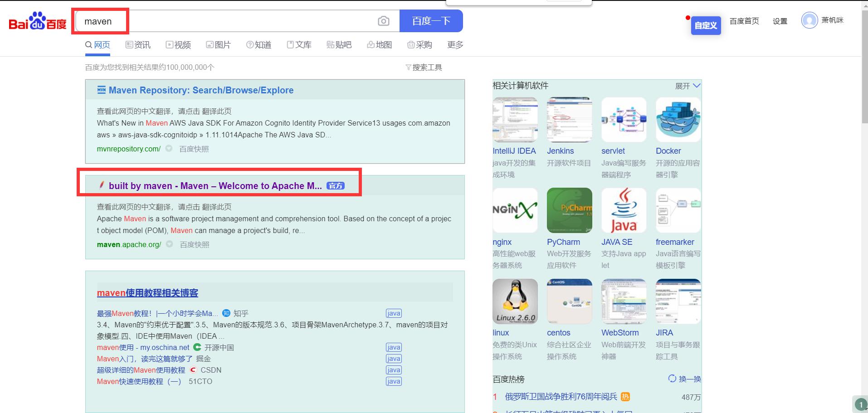The height and width of the screenshot is (413, 868).
Task: Click the 知乎 source icon
Action: pos(226,313)
